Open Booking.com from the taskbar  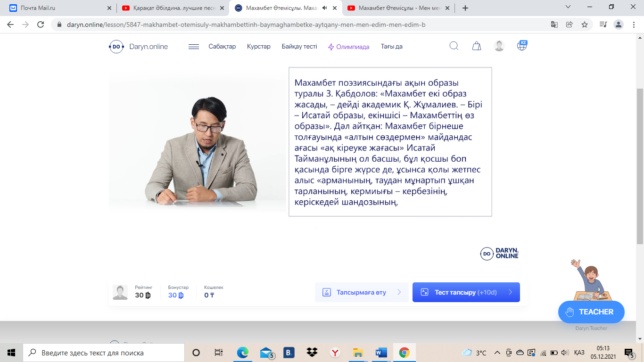click(x=289, y=353)
